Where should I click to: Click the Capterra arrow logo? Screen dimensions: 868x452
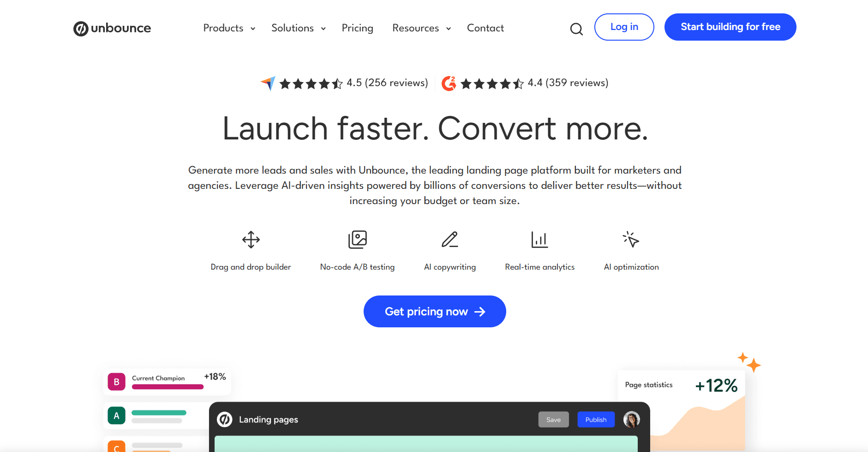tap(268, 83)
